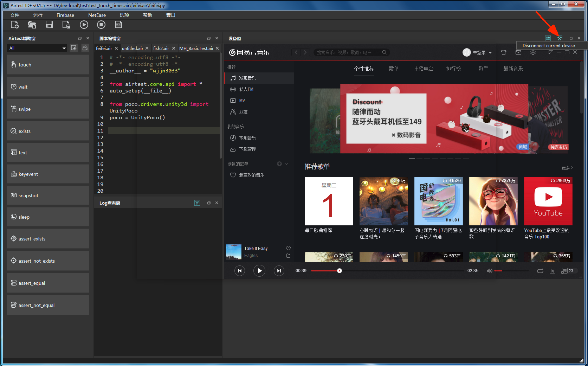The height and width of the screenshot is (366, 588).
Task: Play the current song
Action: (x=259, y=271)
